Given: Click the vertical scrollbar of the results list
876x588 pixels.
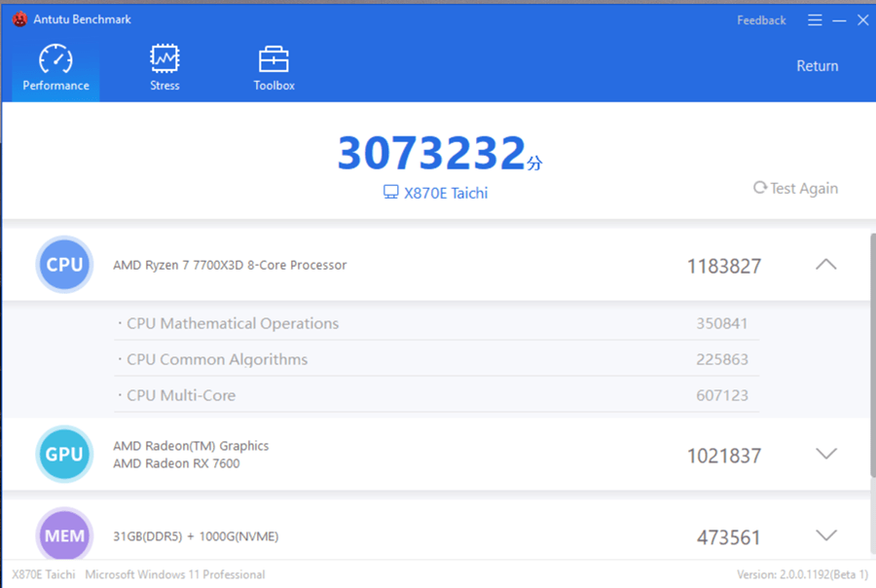Looking at the screenshot, I should pos(873,355).
